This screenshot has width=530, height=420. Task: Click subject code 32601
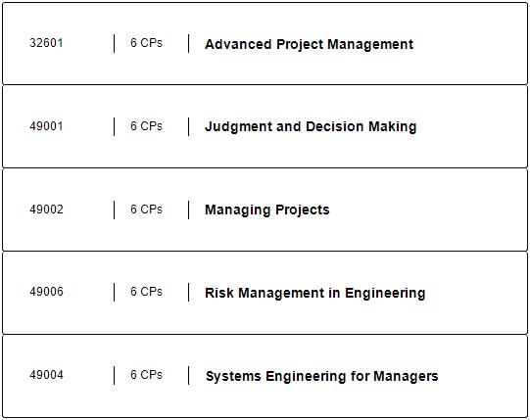pos(46,43)
